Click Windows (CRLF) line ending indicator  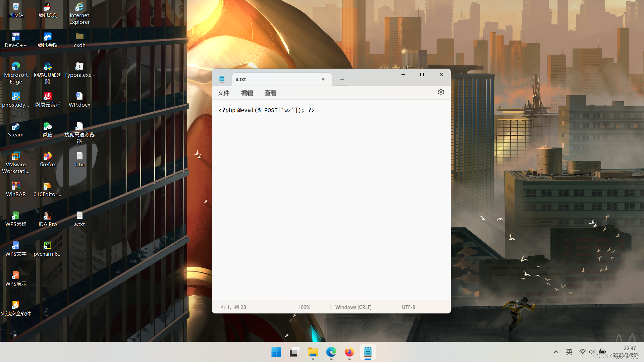click(353, 307)
